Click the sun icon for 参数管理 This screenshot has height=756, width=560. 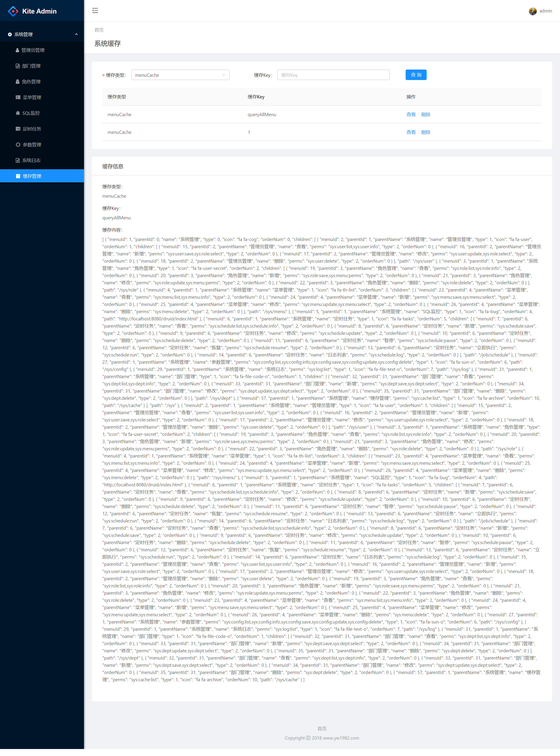click(x=18, y=144)
